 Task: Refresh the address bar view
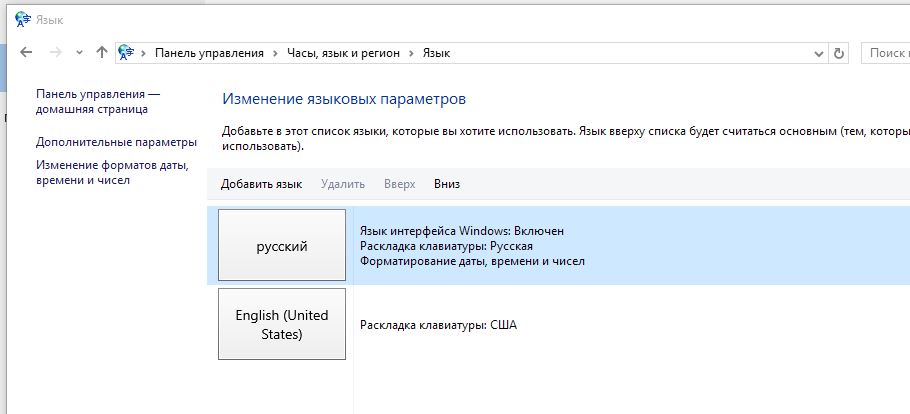coord(838,53)
